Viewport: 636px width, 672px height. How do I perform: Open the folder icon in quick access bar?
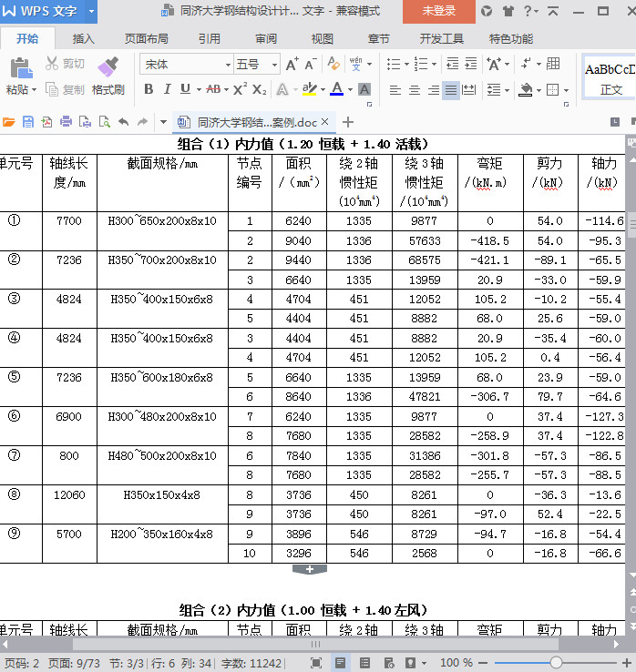[9, 122]
